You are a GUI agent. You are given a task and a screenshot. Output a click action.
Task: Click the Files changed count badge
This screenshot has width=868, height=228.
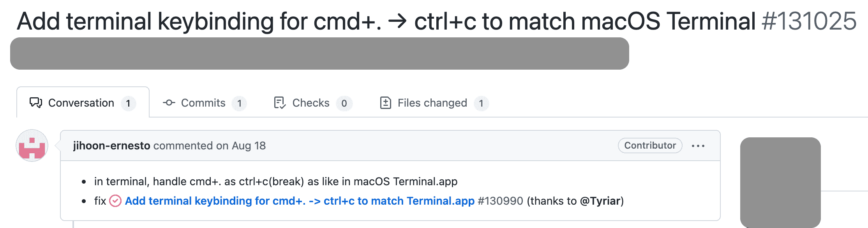pos(481,103)
